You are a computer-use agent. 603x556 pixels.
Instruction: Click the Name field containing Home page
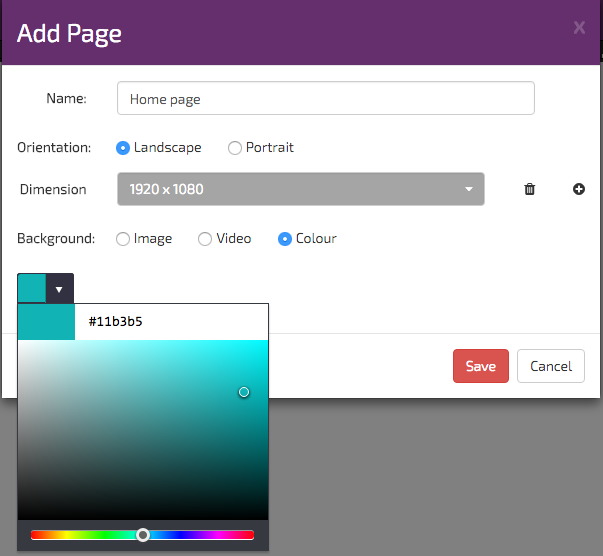click(x=325, y=99)
